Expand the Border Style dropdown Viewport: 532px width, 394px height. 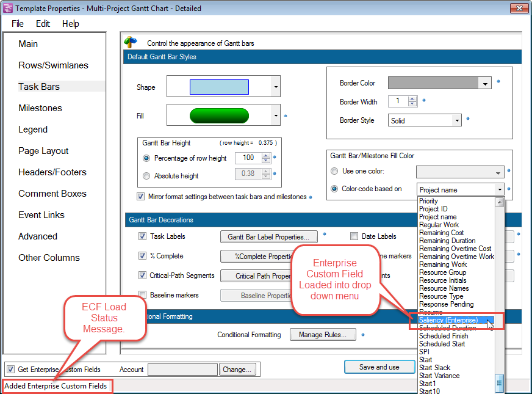[x=456, y=120]
